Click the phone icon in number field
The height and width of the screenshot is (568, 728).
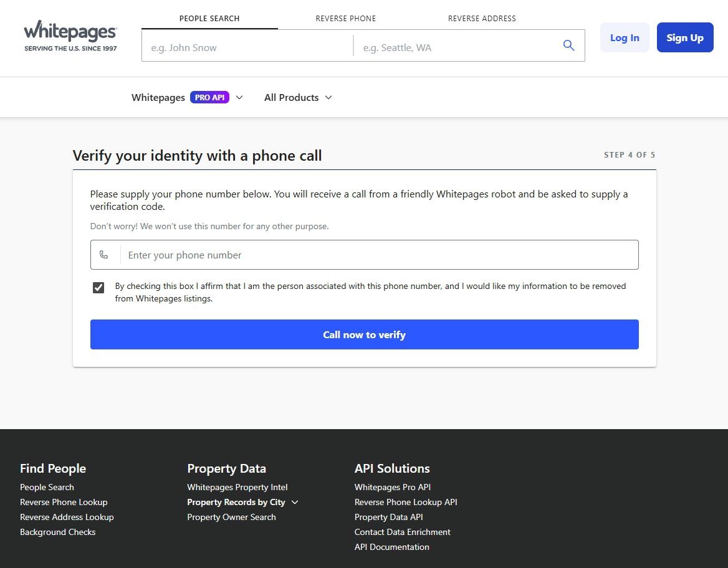pyautogui.click(x=104, y=255)
